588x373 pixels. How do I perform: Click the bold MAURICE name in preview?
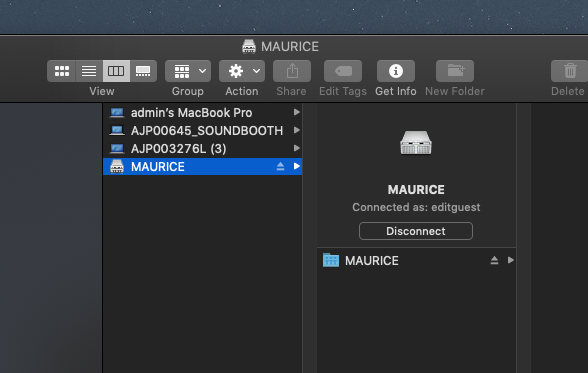[x=416, y=190]
